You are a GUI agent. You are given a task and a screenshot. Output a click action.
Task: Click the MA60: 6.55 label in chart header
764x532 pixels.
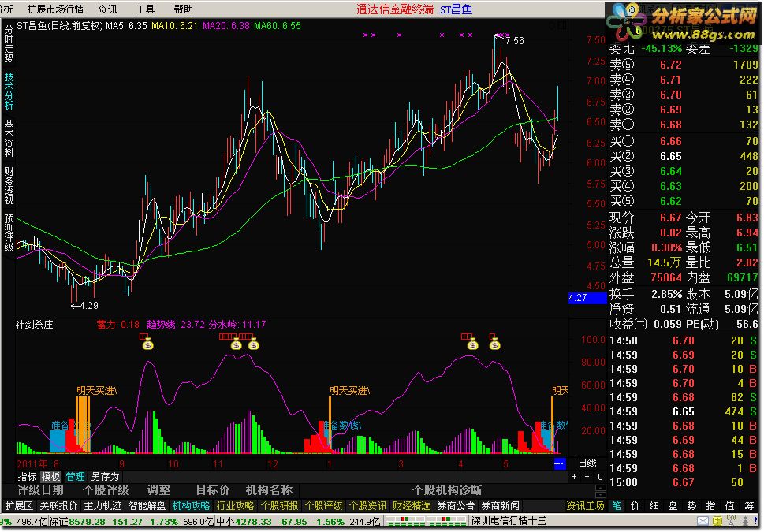point(278,26)
